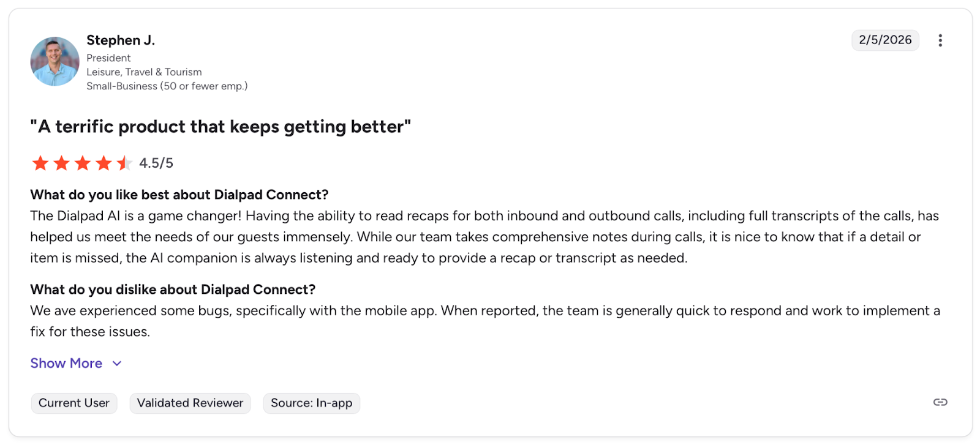980x445 pixels.
Task: Click the half-filled fifth star
Action: pos(124,163)
